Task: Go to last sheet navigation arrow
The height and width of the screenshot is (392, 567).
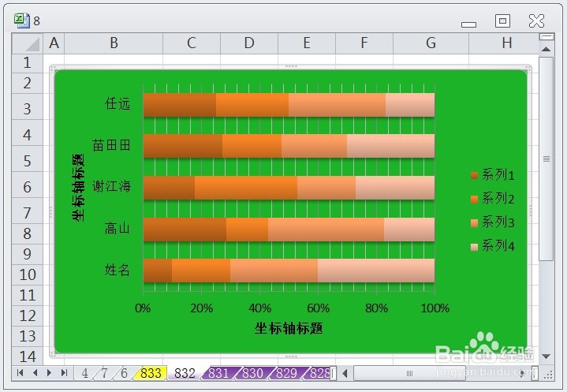Action: pos(64,372)
